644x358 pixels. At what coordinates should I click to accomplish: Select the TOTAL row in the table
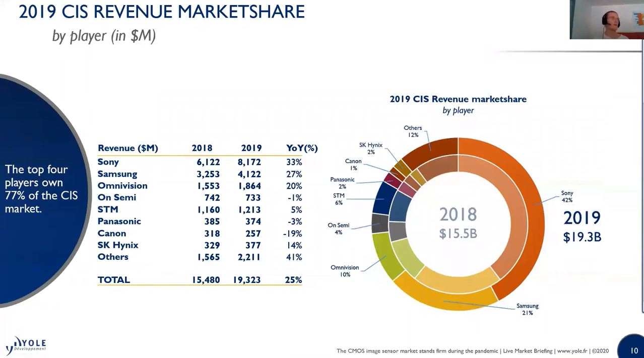click(114, 280)
